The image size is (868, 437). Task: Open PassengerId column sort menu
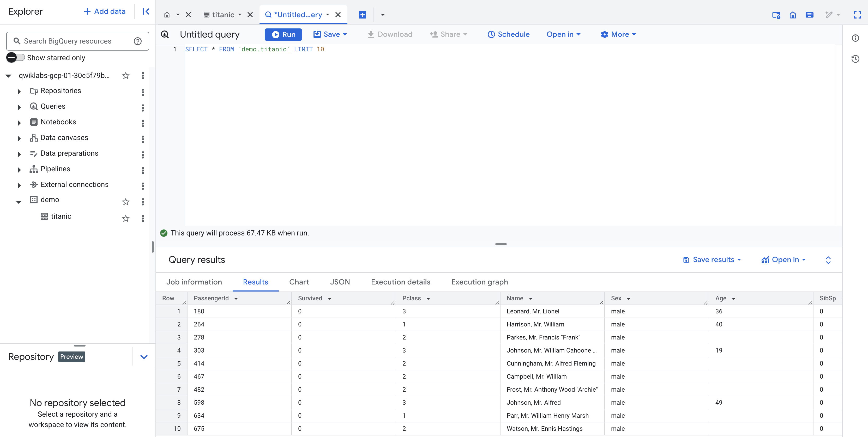(x=236, y=299)
